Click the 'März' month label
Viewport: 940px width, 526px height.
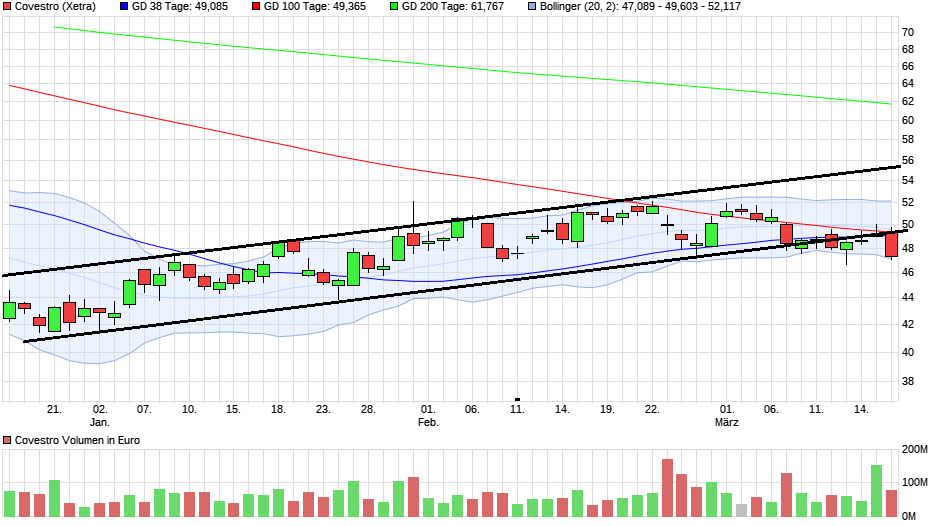coord(727,422)
